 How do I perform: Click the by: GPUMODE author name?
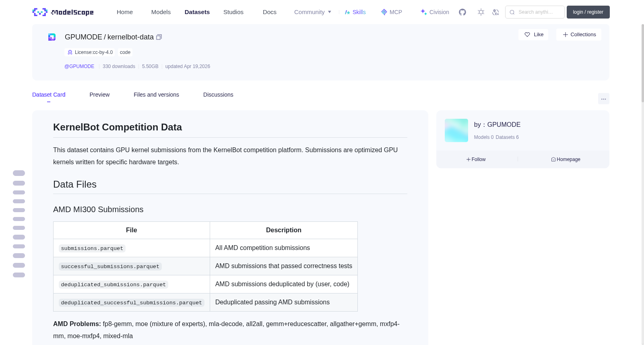pos(497,125)
